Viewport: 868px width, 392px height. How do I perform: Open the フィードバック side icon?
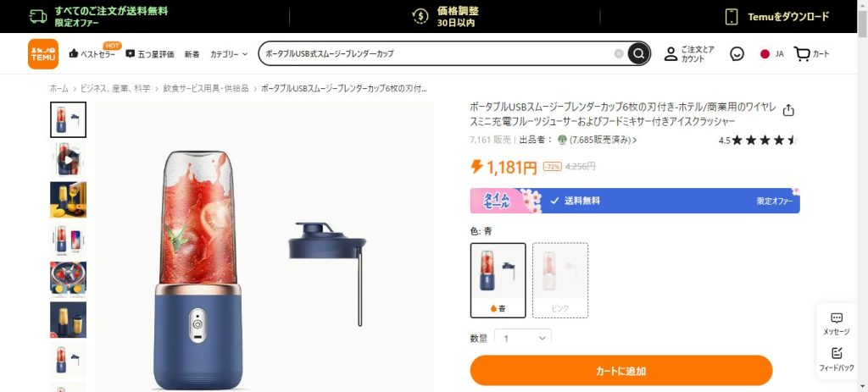tap(837, 359)
